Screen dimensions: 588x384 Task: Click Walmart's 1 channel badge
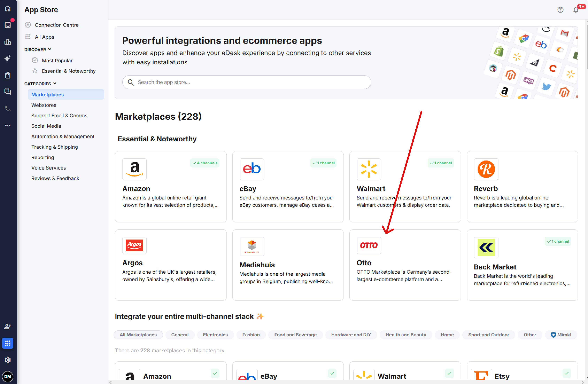coord(441,163)
